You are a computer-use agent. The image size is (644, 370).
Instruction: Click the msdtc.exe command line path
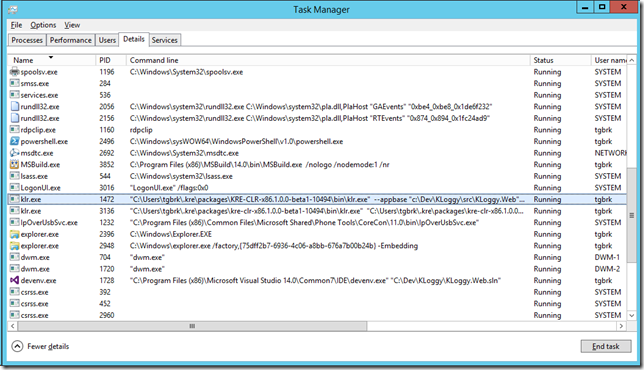point(184,153)
